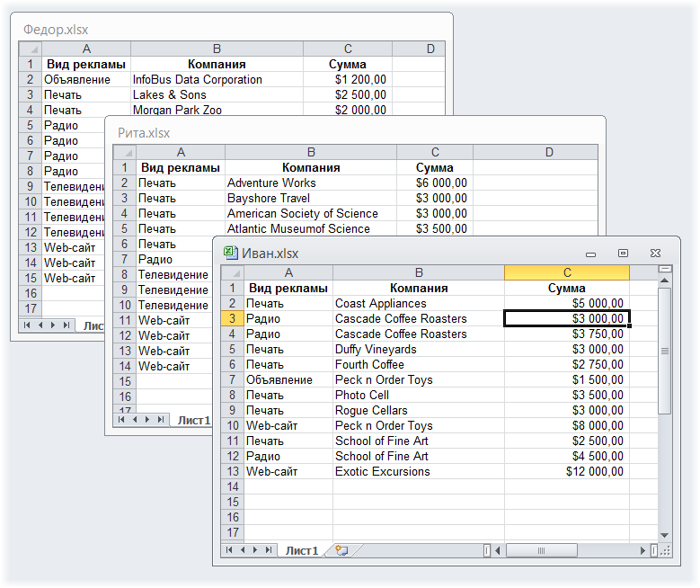Click the Select All corner in Федор.xlsx
The height and width of the screenshot is (588, 700).
pyautogui.click(x=31, y=49)
